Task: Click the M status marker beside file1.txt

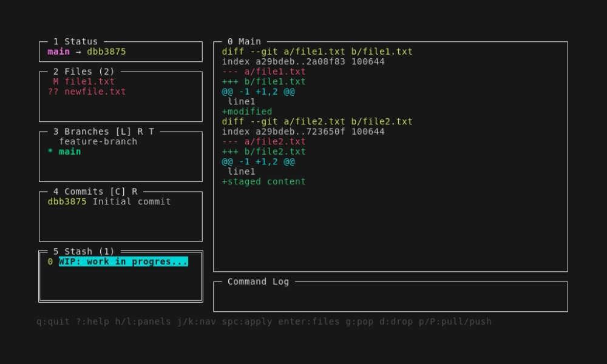Action: click(x=56, y=81)
